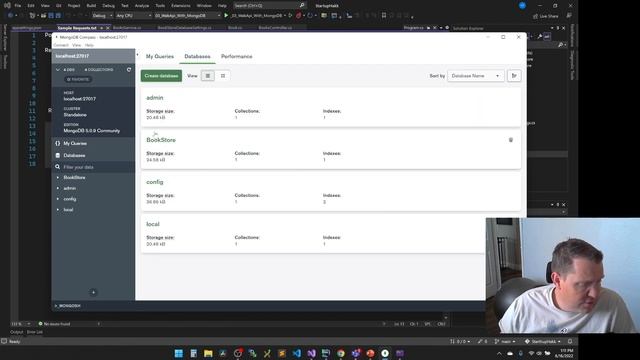Image resolution: width=640 pixels, height=360 pixels.
Task: Refresh databases using sidebar reload icon
Action: [x=129, y=70]
